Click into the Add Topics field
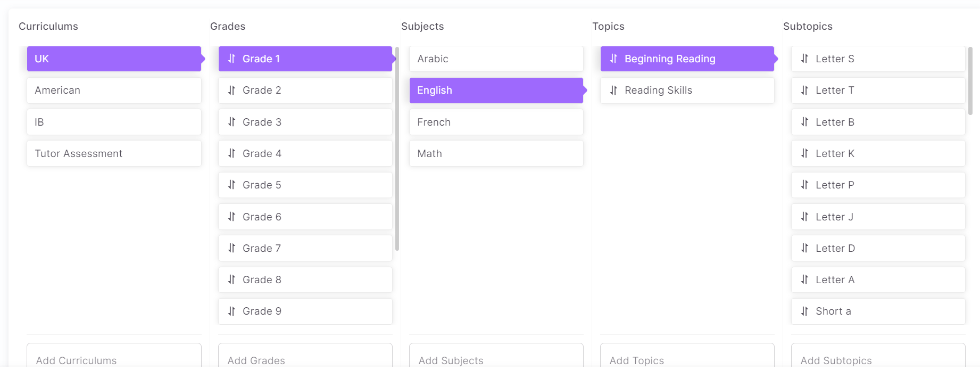This screenshot has width=980, height=378. (687, 360)
